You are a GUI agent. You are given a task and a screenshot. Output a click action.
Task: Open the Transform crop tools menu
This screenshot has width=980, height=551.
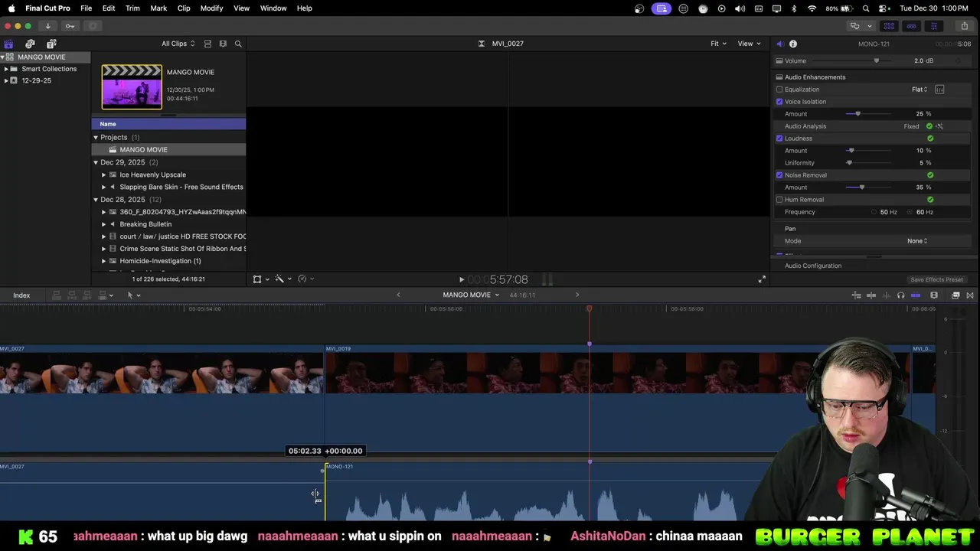261,279
